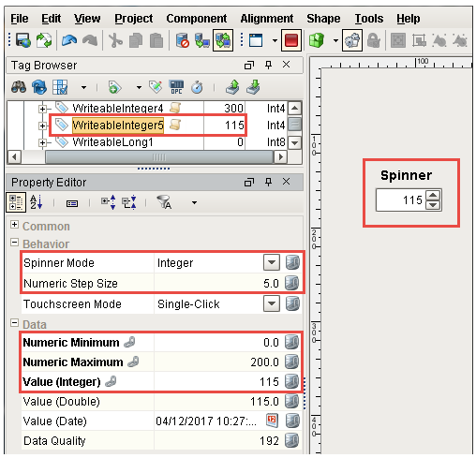Image resolution: width=476 pixels, height=458 pixels.
Task: Click the red Stop preview mode icon
Action: point(291,40)
